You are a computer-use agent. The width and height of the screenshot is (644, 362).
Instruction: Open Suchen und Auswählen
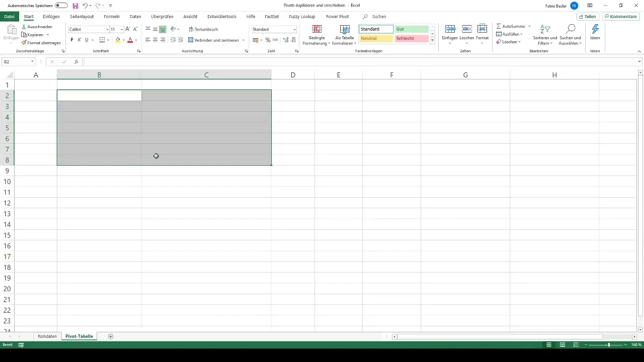point(570,34)
